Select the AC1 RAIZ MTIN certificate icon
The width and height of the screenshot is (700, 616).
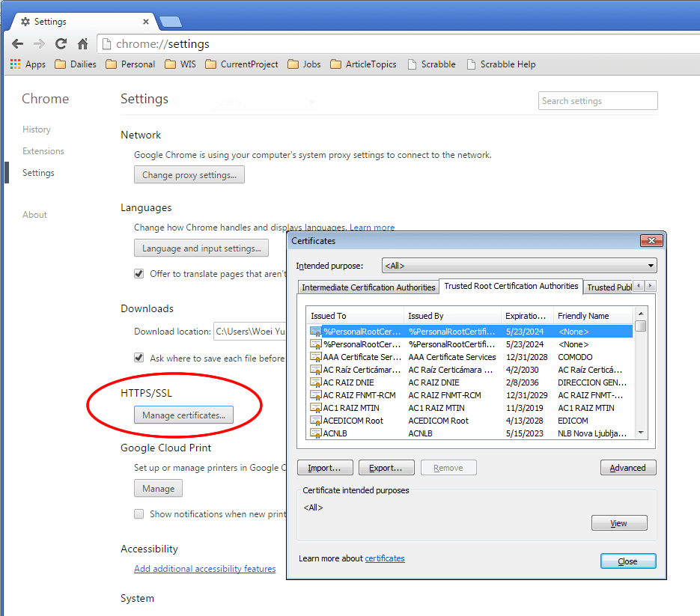[316, 408]
